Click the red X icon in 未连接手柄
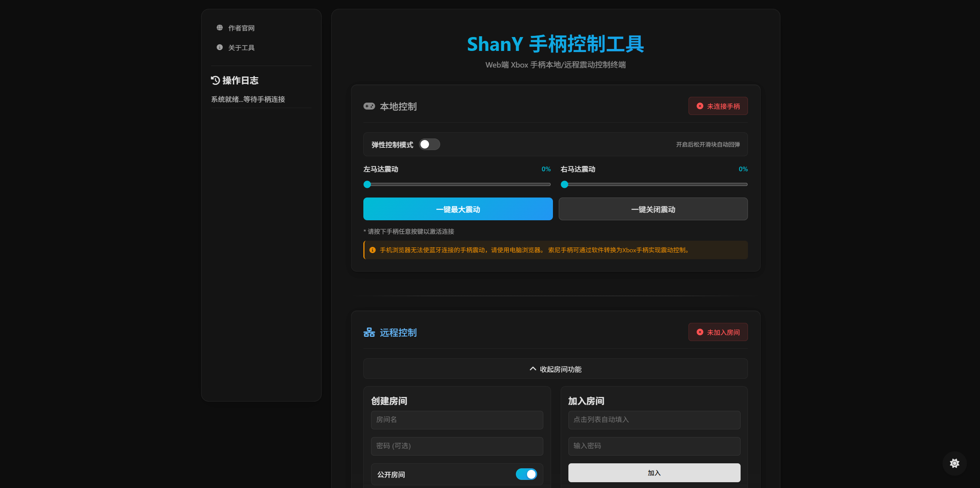 (x=700, y=106)
